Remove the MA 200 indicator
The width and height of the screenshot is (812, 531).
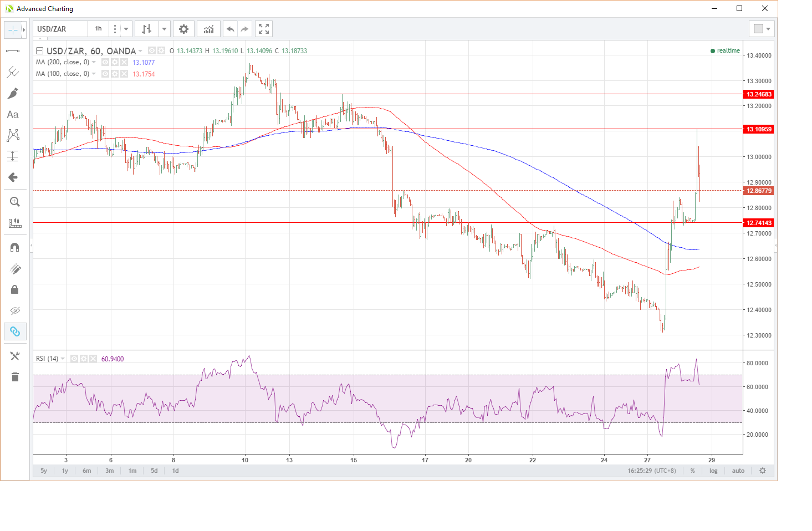[x=124, y=62]
